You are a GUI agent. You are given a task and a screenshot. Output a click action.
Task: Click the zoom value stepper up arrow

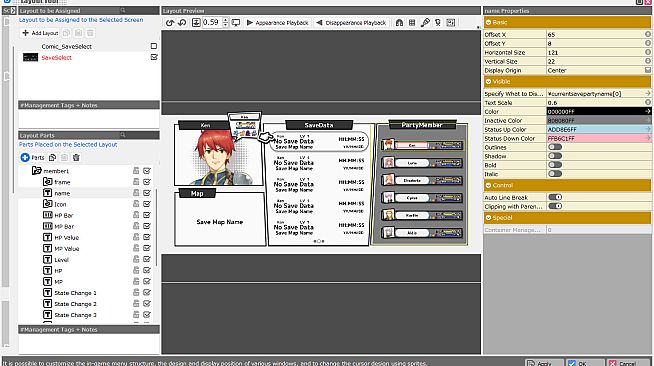[x=226, y=20]
